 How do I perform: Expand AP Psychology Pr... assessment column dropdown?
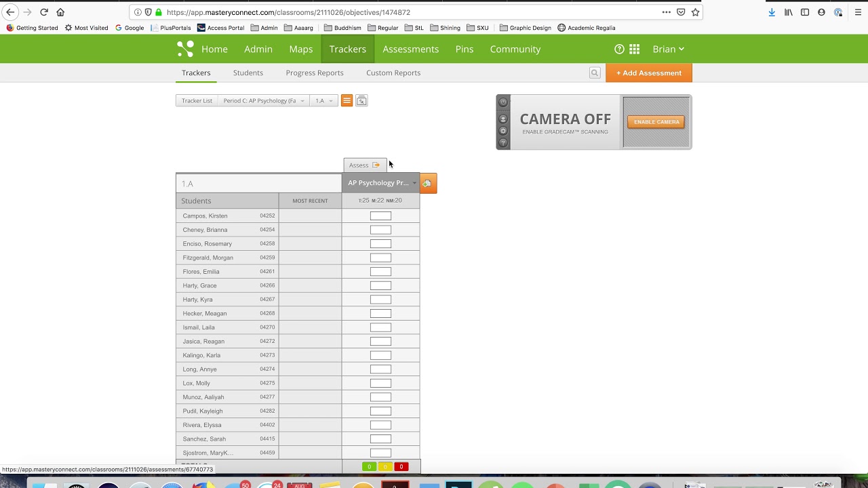(x=414, y=183)
